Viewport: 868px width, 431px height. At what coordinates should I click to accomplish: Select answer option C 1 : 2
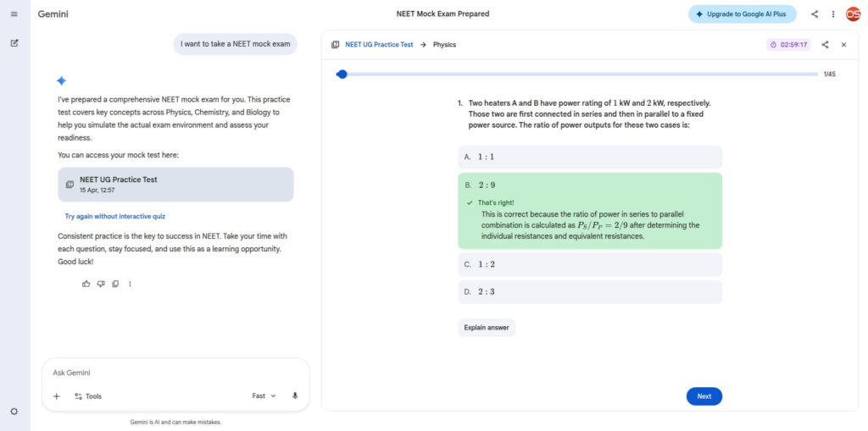click(x=590, y=264)
